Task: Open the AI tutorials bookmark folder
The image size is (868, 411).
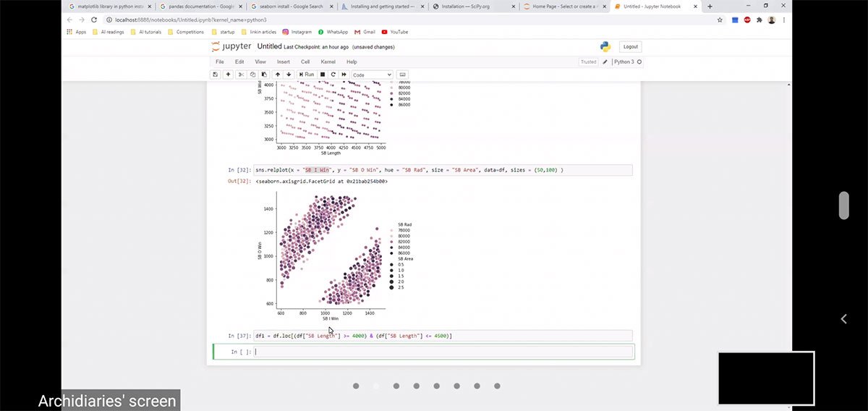Action: [147, 32]
